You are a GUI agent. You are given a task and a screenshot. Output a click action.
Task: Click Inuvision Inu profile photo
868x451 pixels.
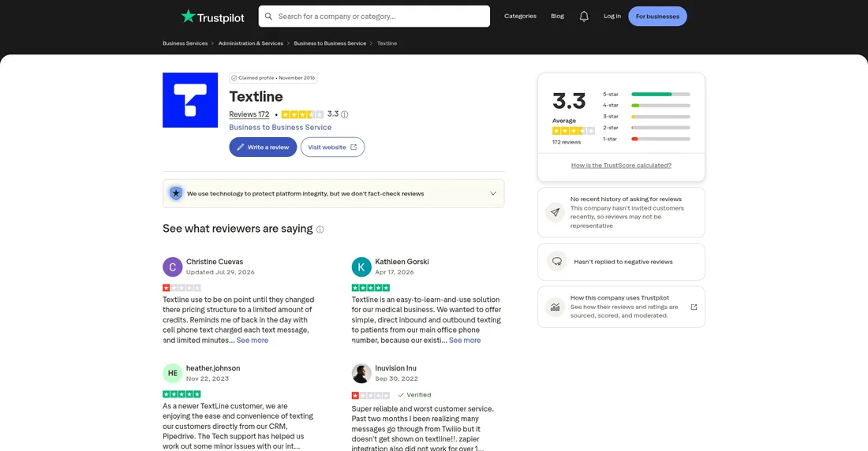(361, 373)
